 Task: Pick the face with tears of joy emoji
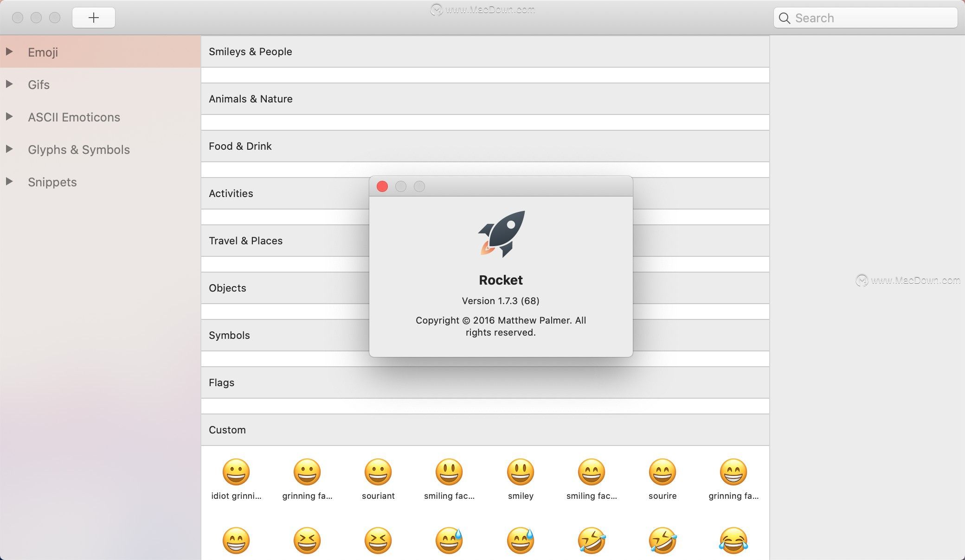click(x=733, y=541)
